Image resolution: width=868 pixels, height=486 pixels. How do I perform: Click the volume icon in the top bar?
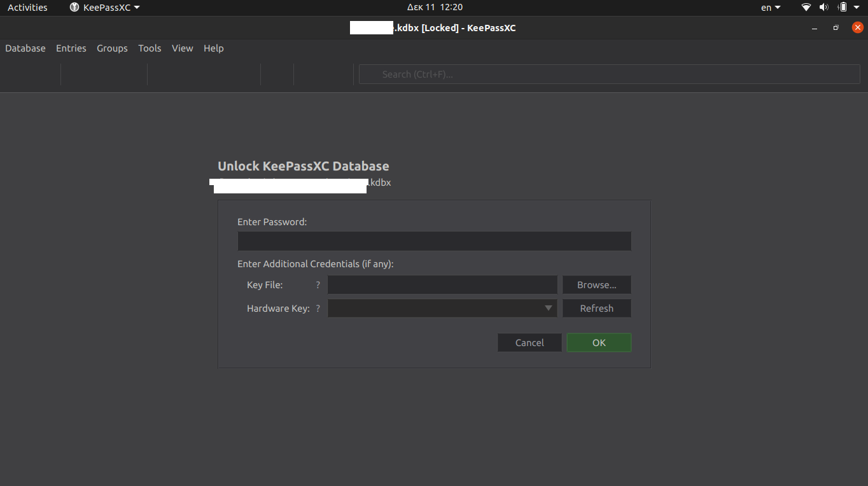pos(824,7)
